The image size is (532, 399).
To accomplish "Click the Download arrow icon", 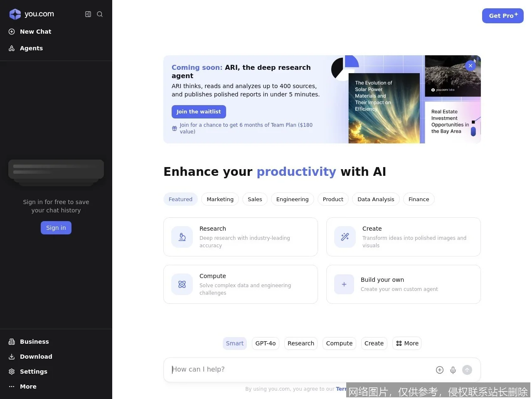I will coord(12,357).
